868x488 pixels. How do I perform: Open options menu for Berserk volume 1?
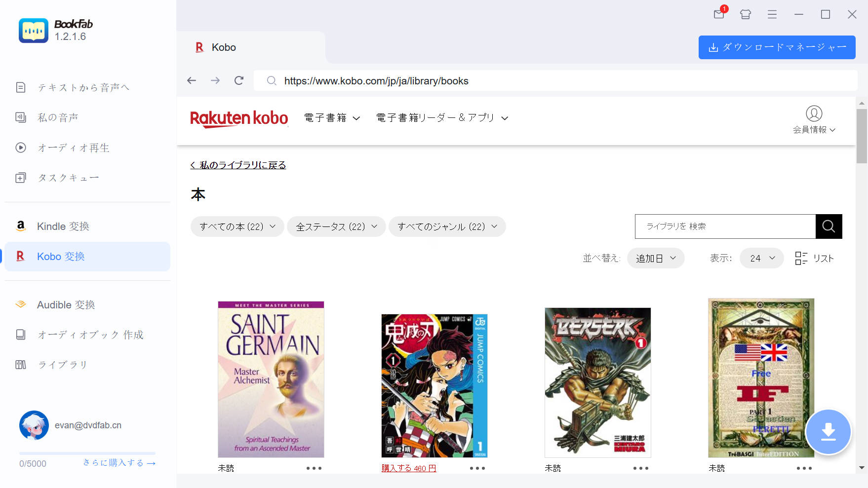point(640,467)
